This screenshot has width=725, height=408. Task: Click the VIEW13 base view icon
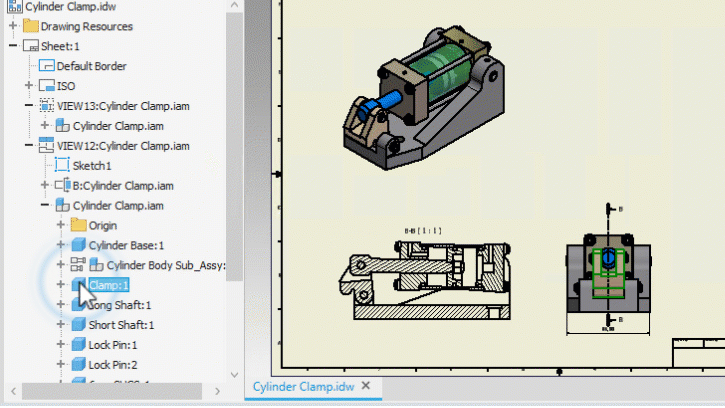click(x=47, y=105)
